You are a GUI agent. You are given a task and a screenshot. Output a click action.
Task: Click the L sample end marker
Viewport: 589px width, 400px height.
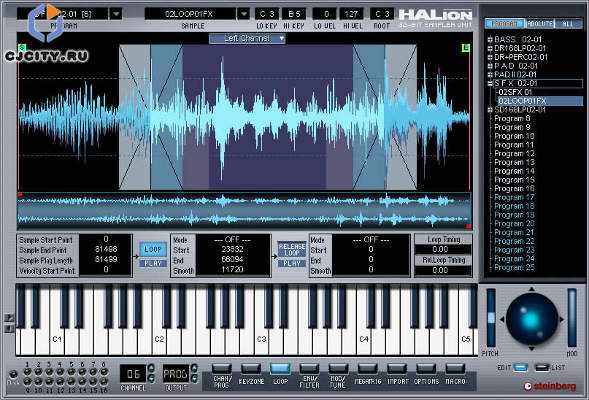[466, 48]
